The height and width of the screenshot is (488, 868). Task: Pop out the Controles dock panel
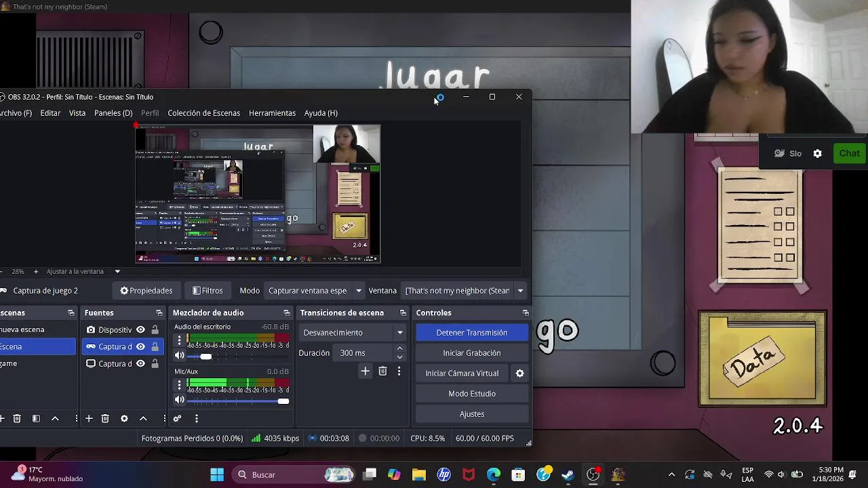(x=526, y=312)
